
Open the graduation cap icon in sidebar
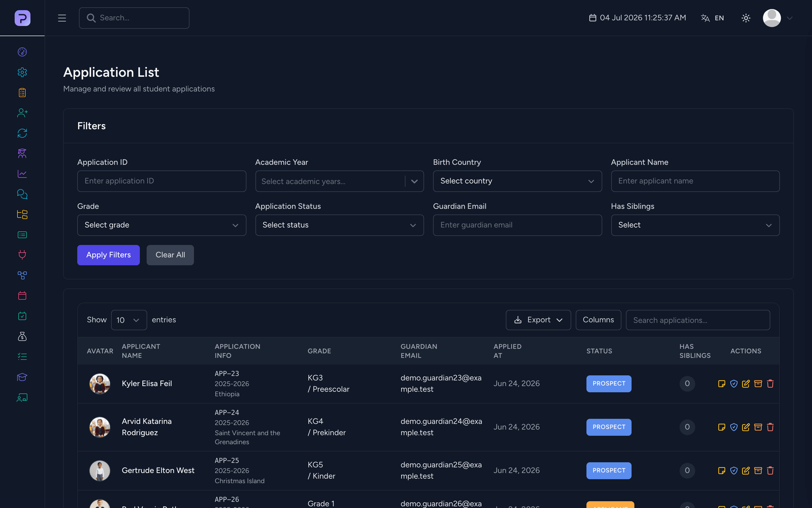point(22,377)
